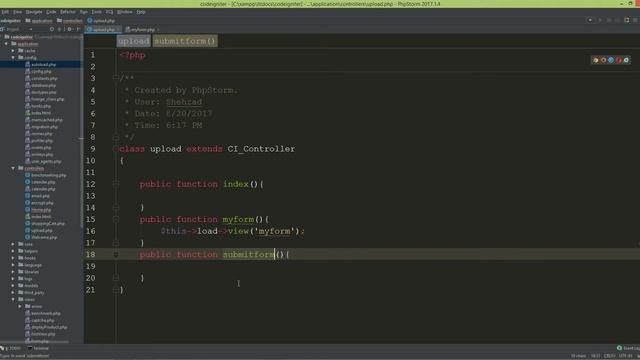
Task: Toggle fold of doc comment at line 3
Action: [x=116, y=78]
